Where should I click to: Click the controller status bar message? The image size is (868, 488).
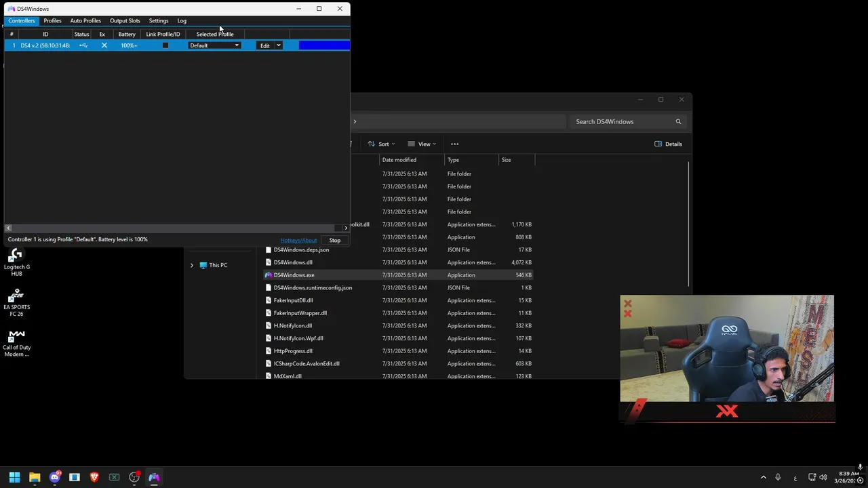click(78, 239)
